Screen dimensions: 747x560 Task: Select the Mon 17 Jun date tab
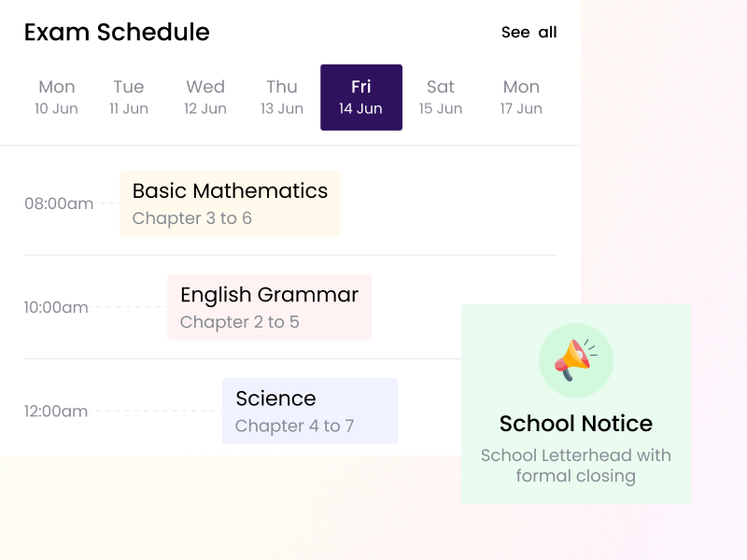click(x=521, y=97)
